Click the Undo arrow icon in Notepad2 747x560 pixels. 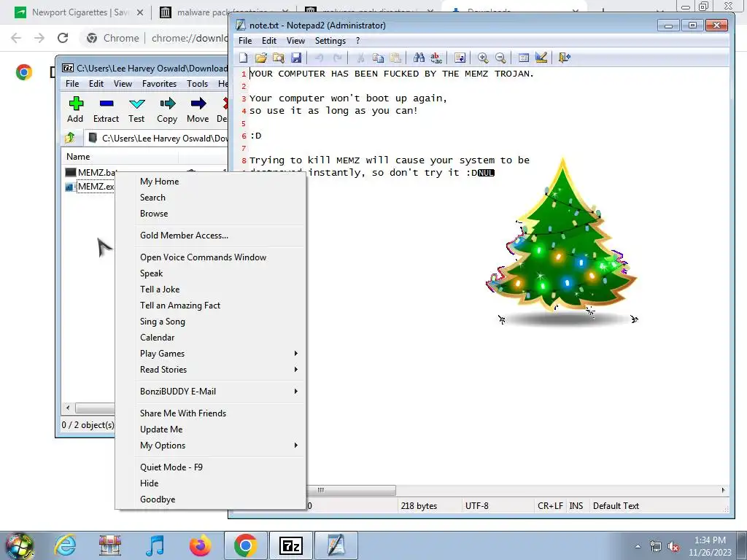(x=320, y=58)
